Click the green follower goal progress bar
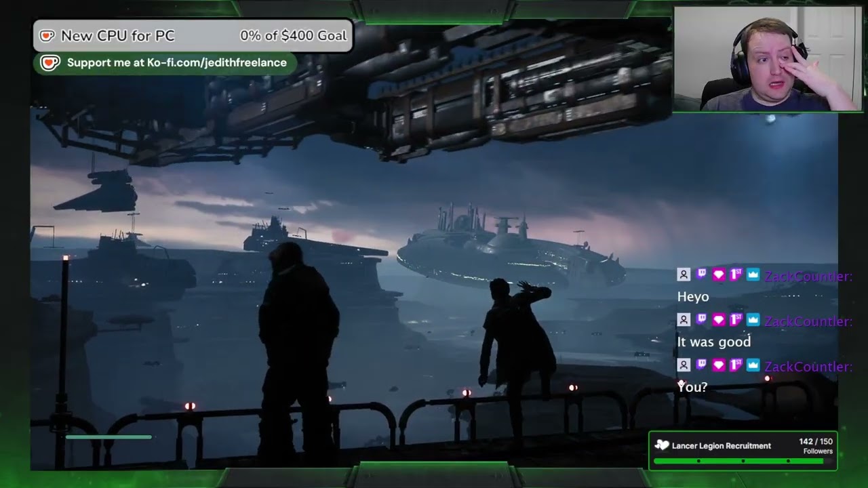The height and width of the screenshot is (488, 868). pyautogui.click(x=743, y=461)
